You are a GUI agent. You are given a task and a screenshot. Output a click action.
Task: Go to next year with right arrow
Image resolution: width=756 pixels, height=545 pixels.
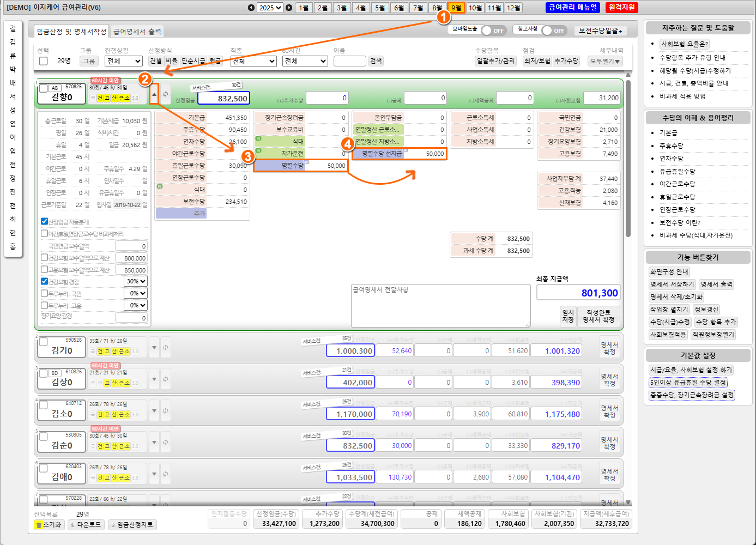[x=289, y=8]
